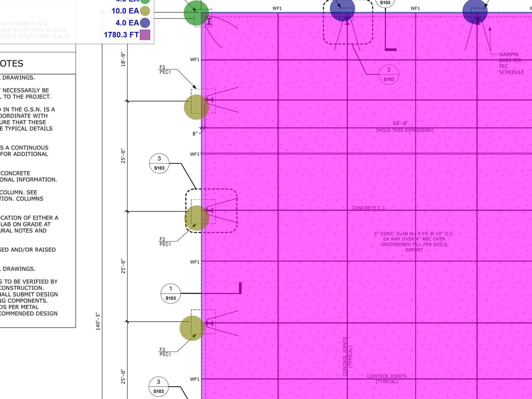
Task: Click the "SED AND/OR RAISED" note line
Action: [x=28, y=250]
